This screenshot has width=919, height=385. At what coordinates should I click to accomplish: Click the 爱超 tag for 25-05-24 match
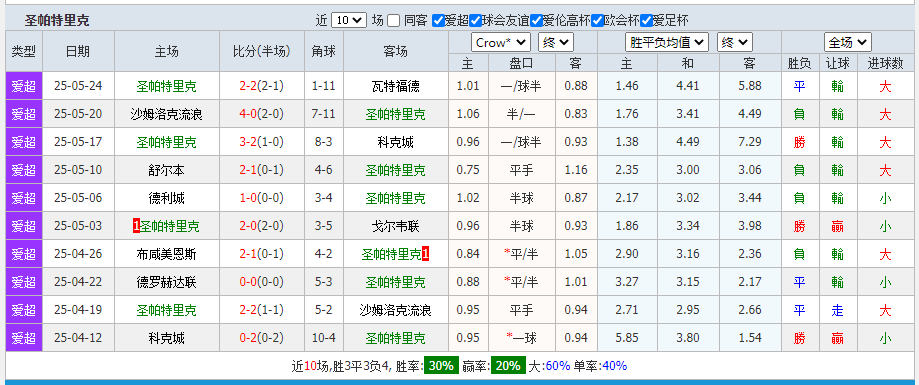[x=24, y=86]
